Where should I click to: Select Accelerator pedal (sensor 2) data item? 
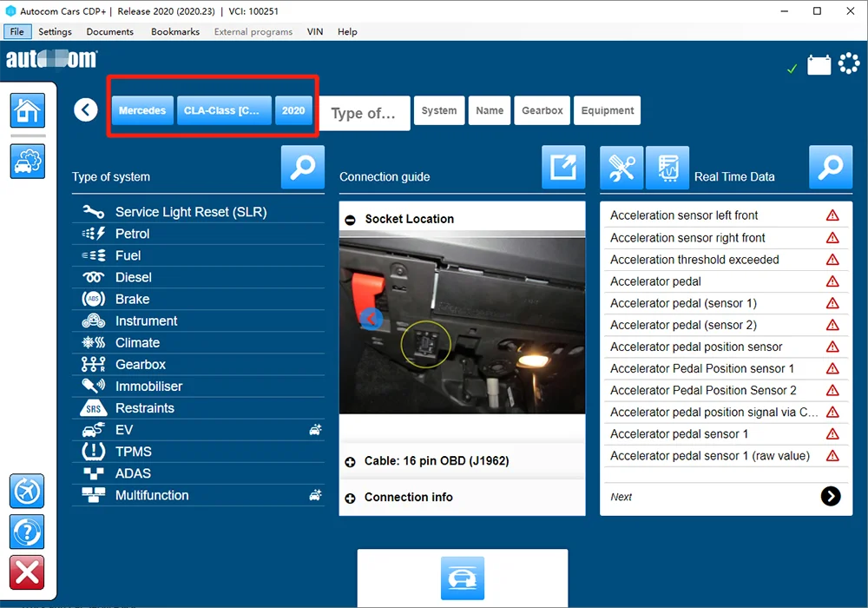point(726,325)
